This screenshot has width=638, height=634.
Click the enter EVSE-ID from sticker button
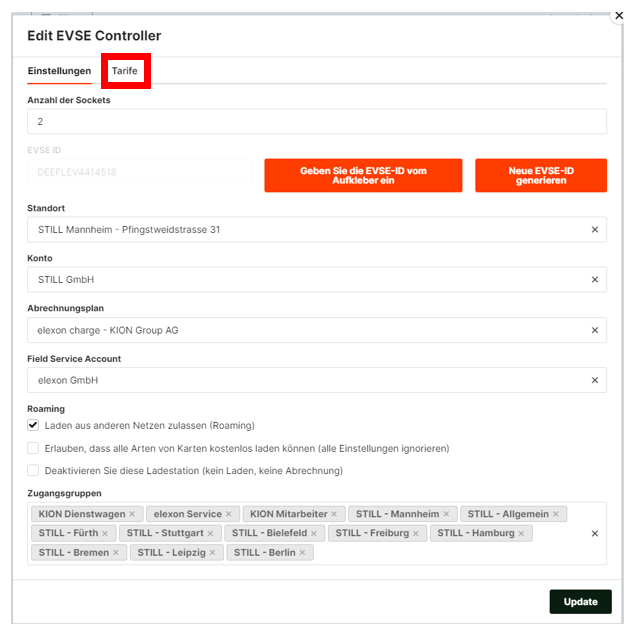pyautogui.click(x=363, y=175)
